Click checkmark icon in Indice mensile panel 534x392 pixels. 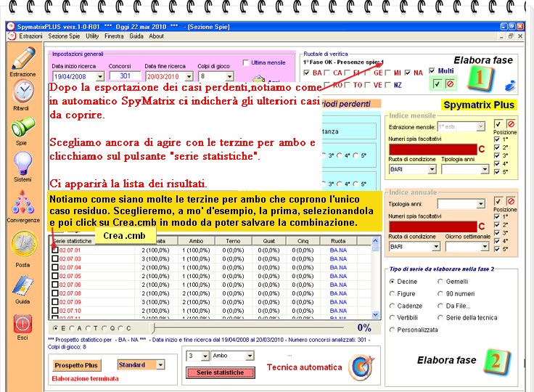(x=498, y=124)
